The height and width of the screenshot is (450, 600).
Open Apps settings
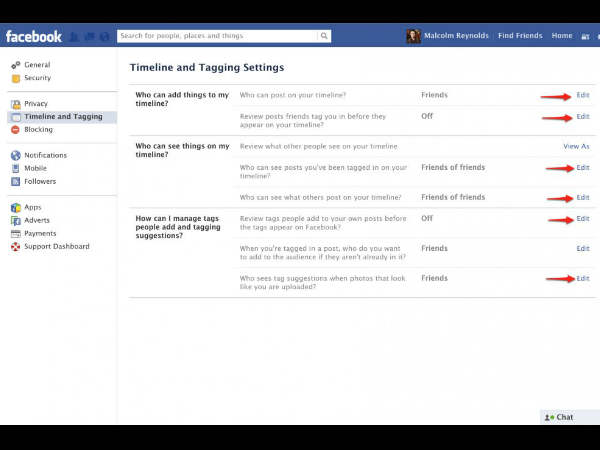tap(33, 207)
